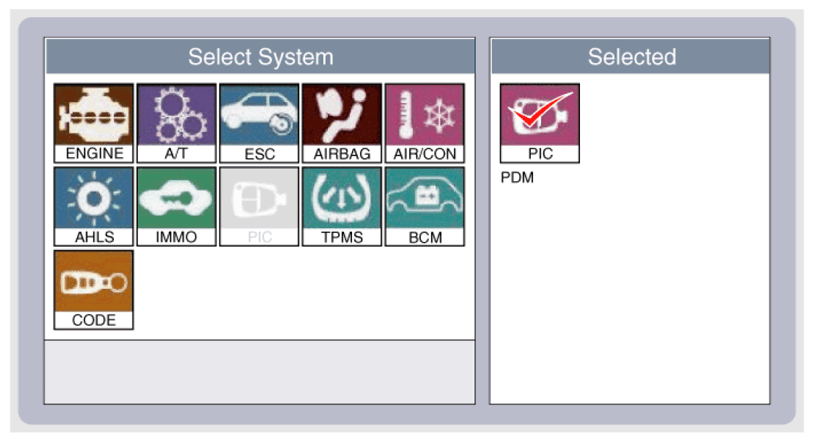Open the ESC stability control system
The width and height of the screenshot is (814, 442).
(x=259, y=122)
